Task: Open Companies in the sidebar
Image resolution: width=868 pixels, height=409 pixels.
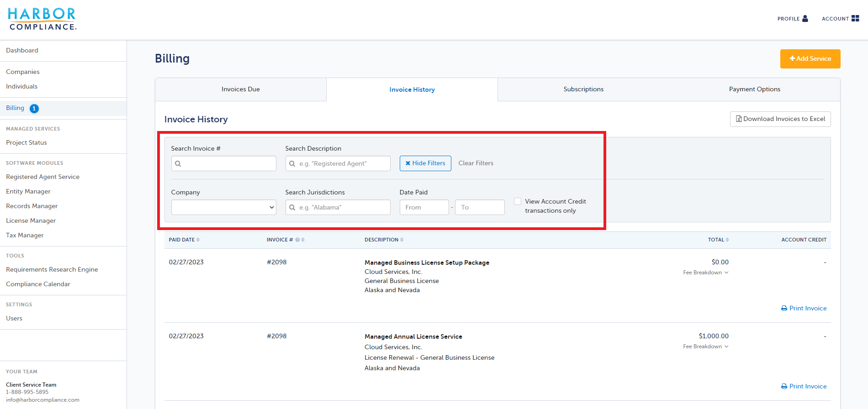Action: pyautogui.click(x=23, y=72)
